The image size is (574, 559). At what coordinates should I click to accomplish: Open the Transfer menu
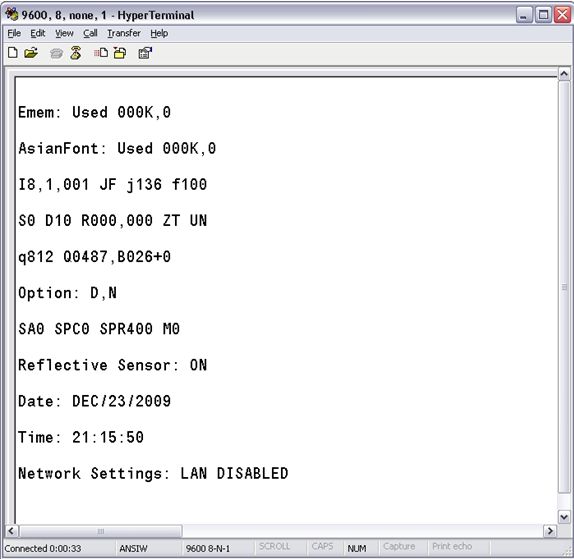[124, 33]
